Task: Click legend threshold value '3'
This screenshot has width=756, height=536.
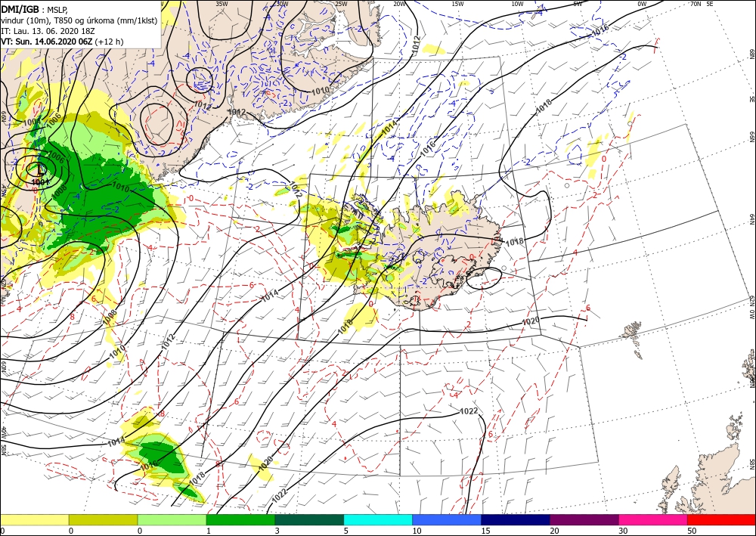Action: click(277, 531)
